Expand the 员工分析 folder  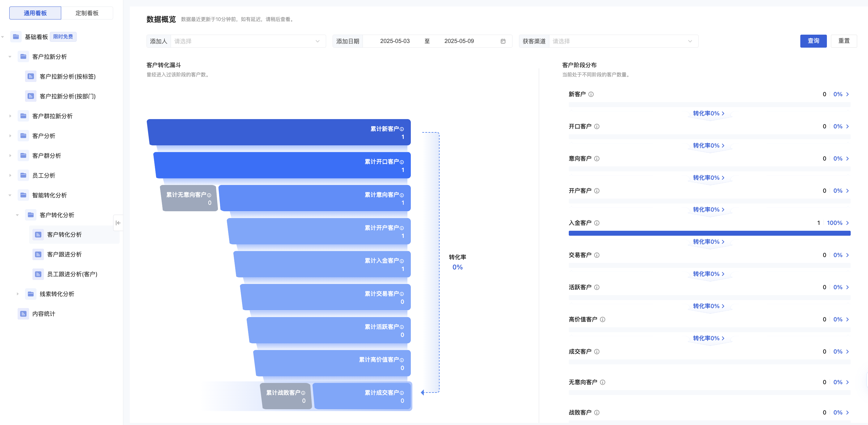(x=10, y=175)
